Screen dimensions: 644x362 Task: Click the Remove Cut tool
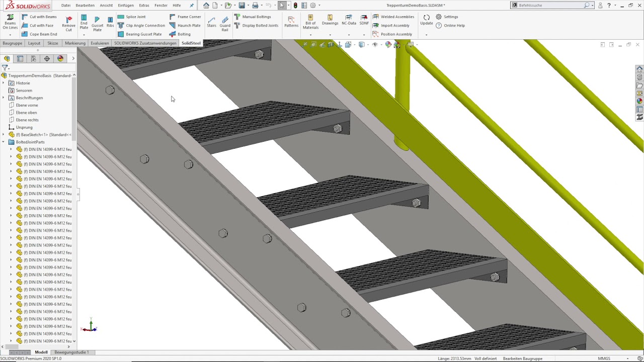tap(68, 23)
